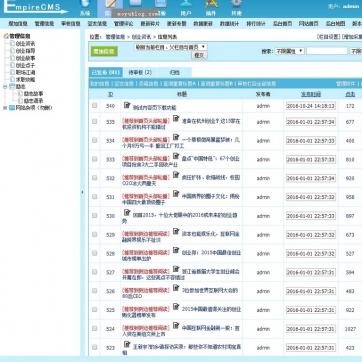Select 创业故事 in the sidebar tree
This screenshot has width=362, height=362.
[x=25, y=58]
